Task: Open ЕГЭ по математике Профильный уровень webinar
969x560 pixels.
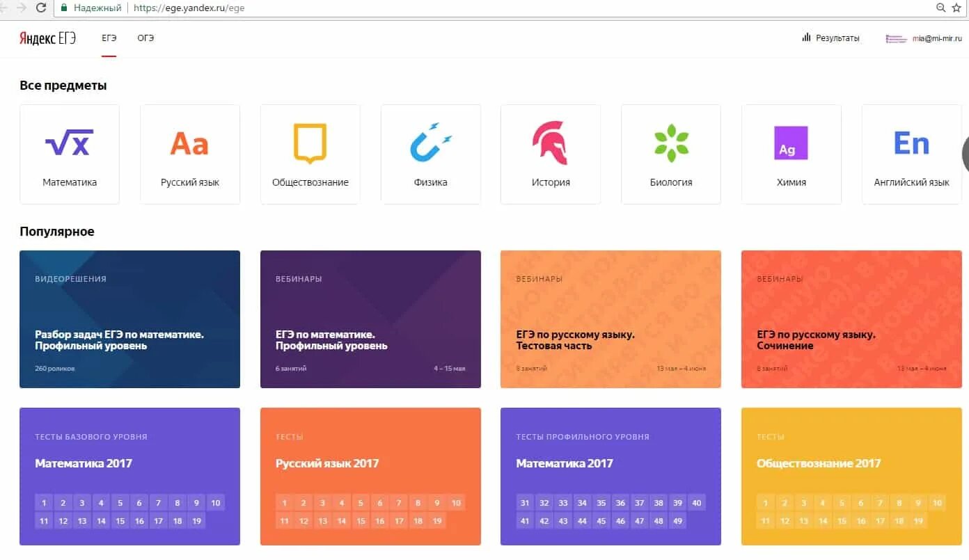Action: [x=370, y=319]
